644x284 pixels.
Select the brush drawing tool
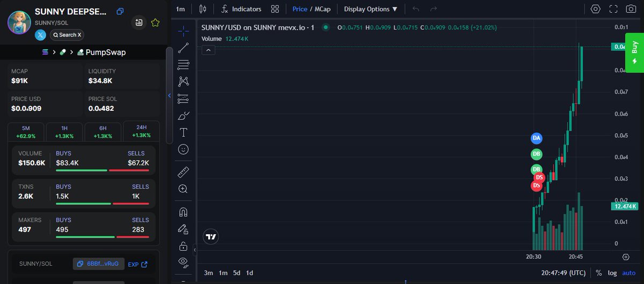(x=183, y=115)
